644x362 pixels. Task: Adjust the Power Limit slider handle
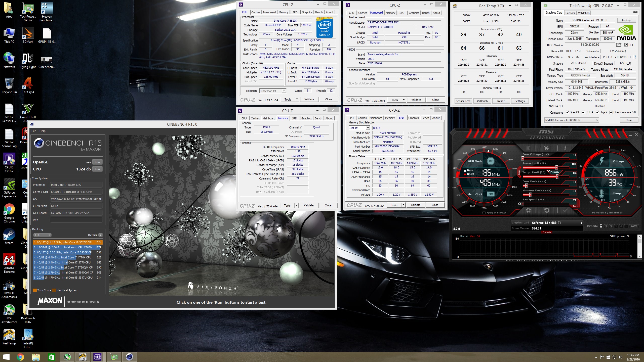[x=556, y=167]
